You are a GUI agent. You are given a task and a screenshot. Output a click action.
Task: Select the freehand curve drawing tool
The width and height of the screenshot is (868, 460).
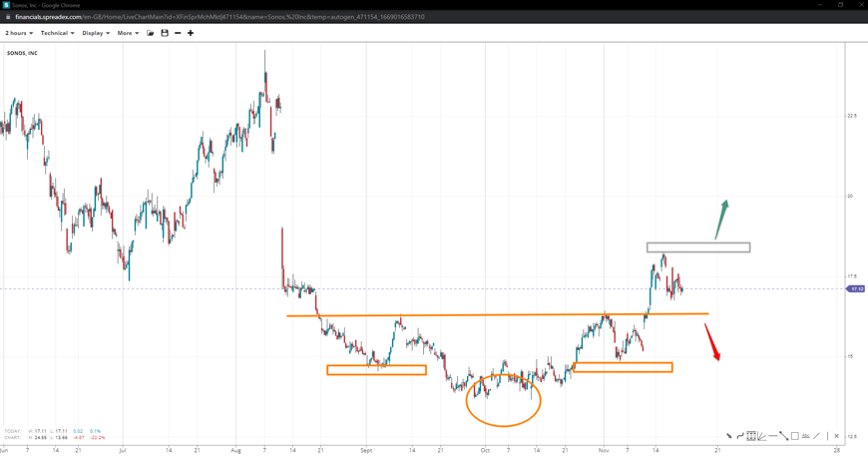pyautogui.click(x=740, y=436)
